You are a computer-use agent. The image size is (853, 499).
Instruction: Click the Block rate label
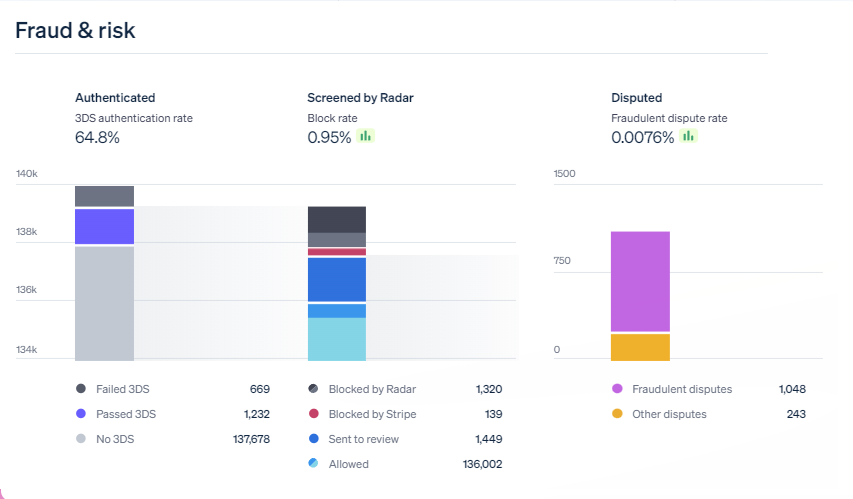coord(332,118)
